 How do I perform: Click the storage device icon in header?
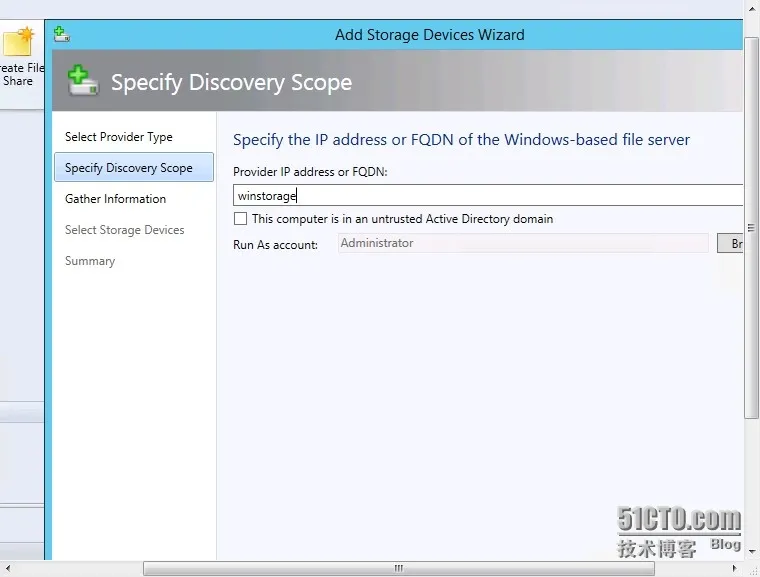(x=83, y=81)
